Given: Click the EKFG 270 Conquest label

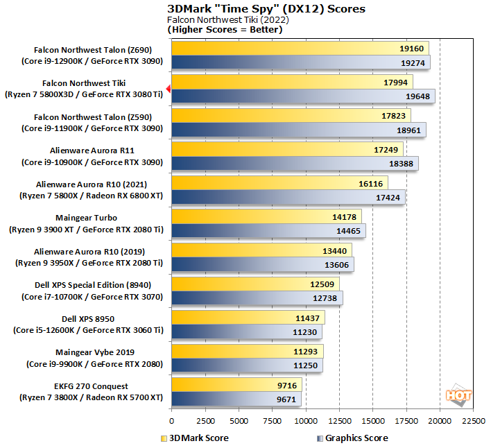Looking at the screenshot, I should 91,386.
